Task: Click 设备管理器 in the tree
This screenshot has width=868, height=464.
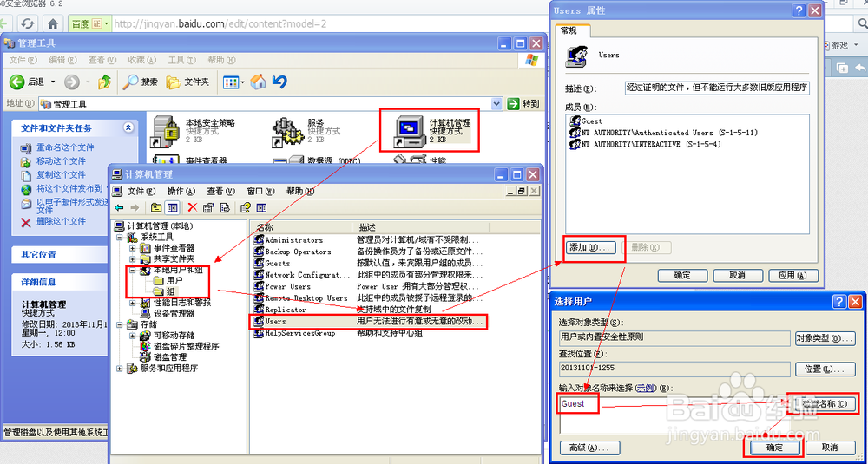Action: (x=174, y=313)
